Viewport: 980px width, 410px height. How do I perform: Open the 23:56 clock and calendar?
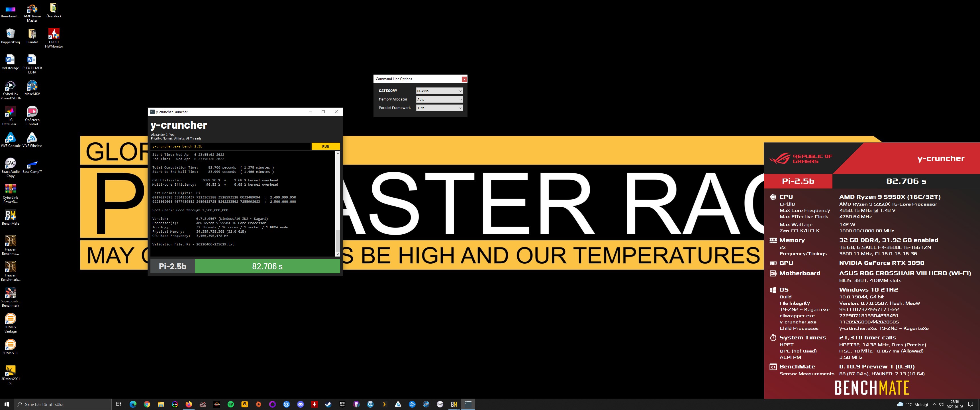(x=955, y=404)
